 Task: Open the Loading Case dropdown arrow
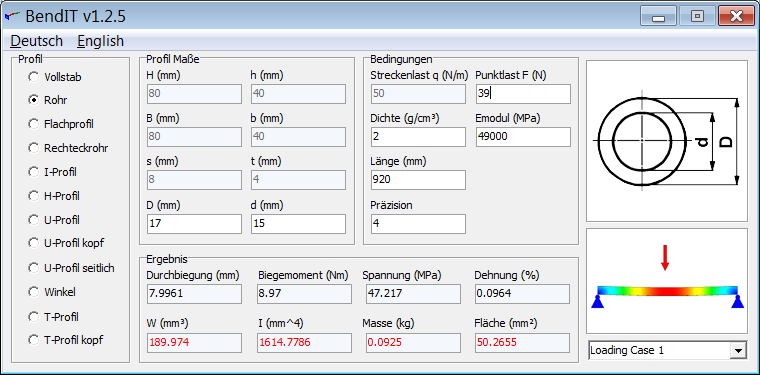coord(738,350)
